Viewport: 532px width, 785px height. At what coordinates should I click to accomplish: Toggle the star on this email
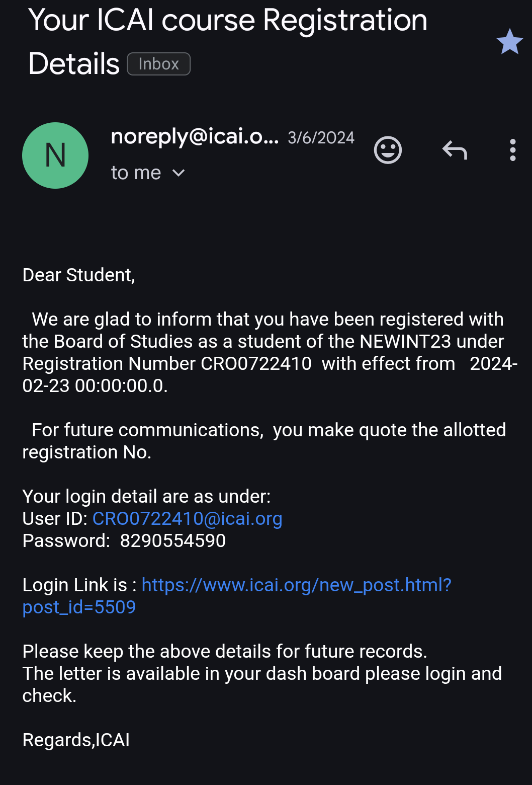[x=509, y=42]
